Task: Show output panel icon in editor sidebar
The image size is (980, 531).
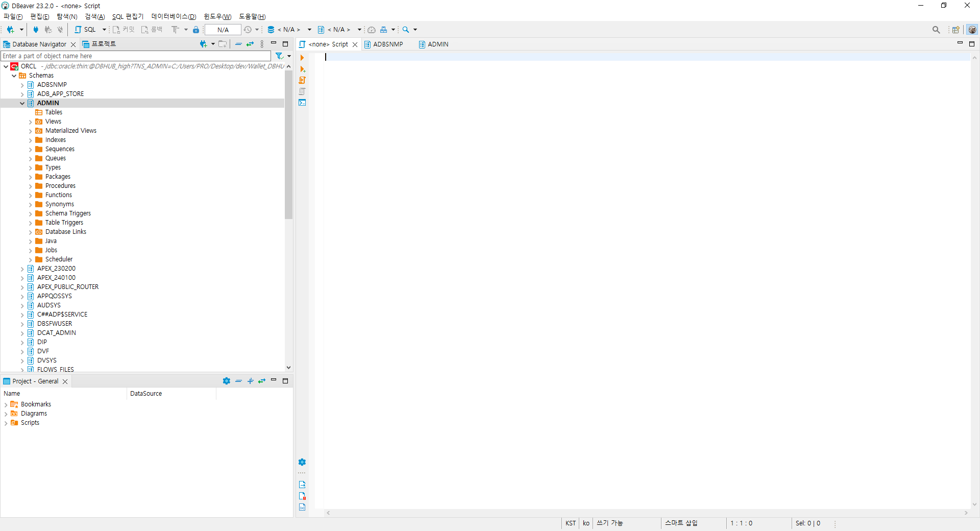Action: pyautogui.click(x=302, y=485)
